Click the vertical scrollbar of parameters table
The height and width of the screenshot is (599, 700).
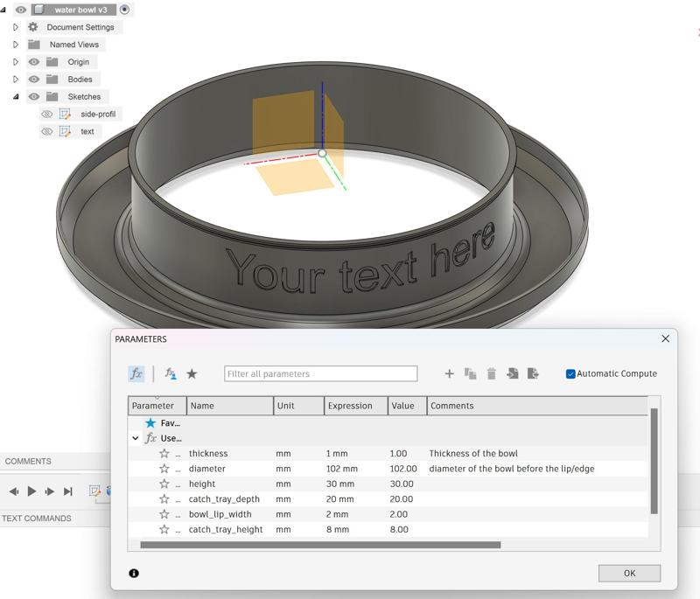coord(654,461)
